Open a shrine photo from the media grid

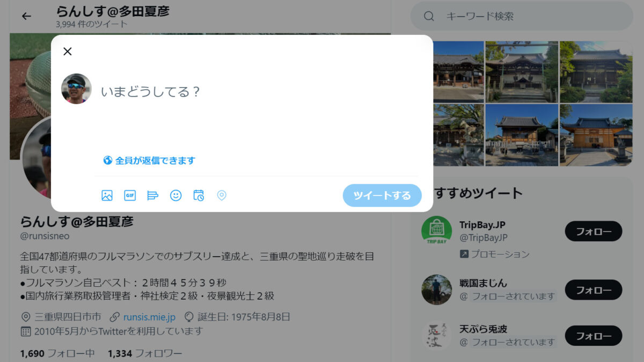(x=522, y=71)
